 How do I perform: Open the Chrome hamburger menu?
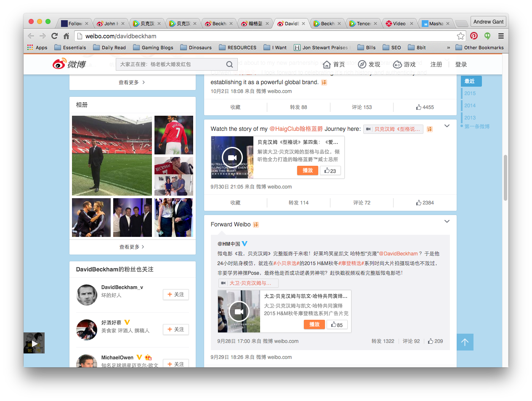pyautogui.click(x=501, y=36)
